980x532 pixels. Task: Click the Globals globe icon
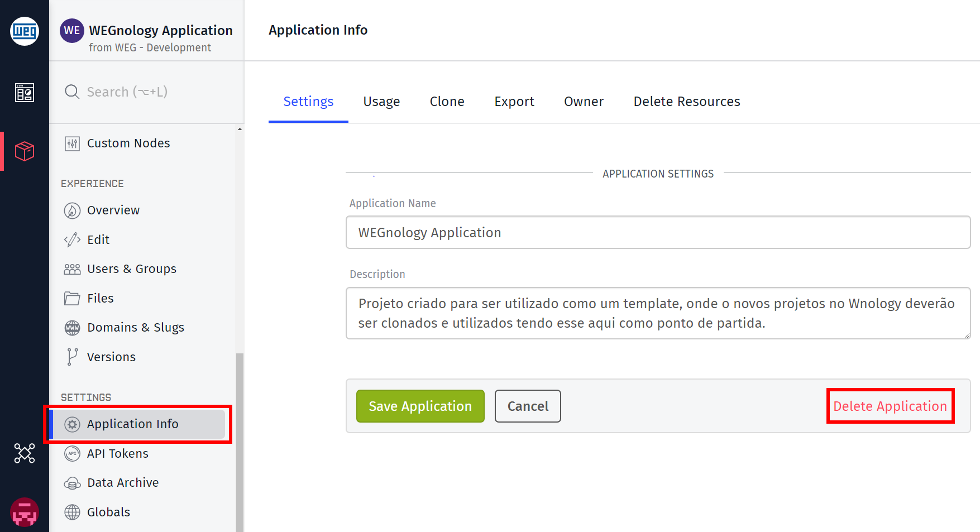point(72,512)
